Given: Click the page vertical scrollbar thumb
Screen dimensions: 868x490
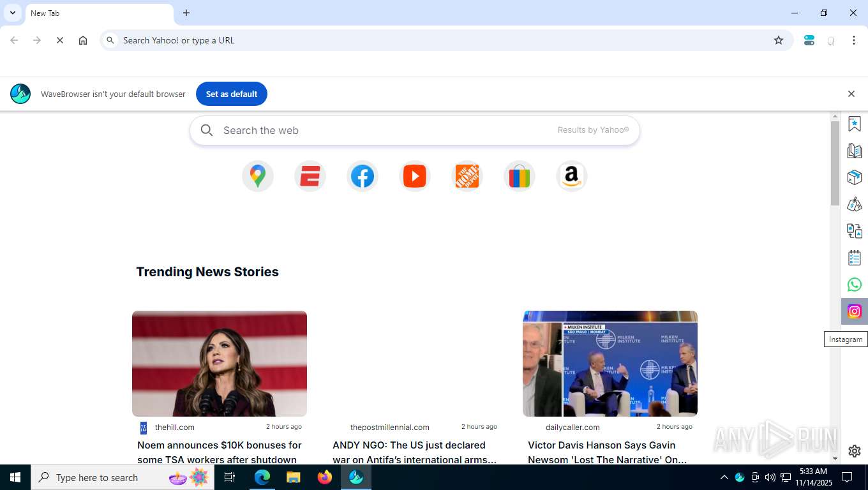Looking at the screenshot, I should pyautogui.click(x=835, y=163).
